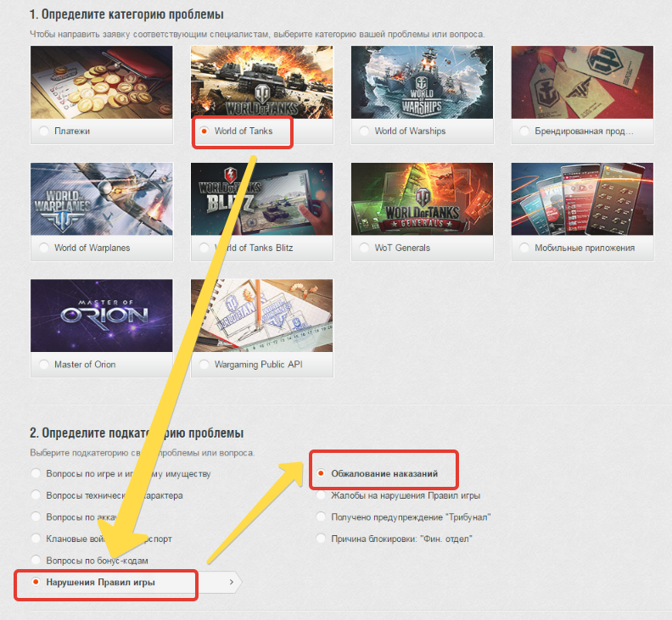Choose the Мобильные приложения radio button
Viewport: 672px width, 620px height.
point(524,248)
